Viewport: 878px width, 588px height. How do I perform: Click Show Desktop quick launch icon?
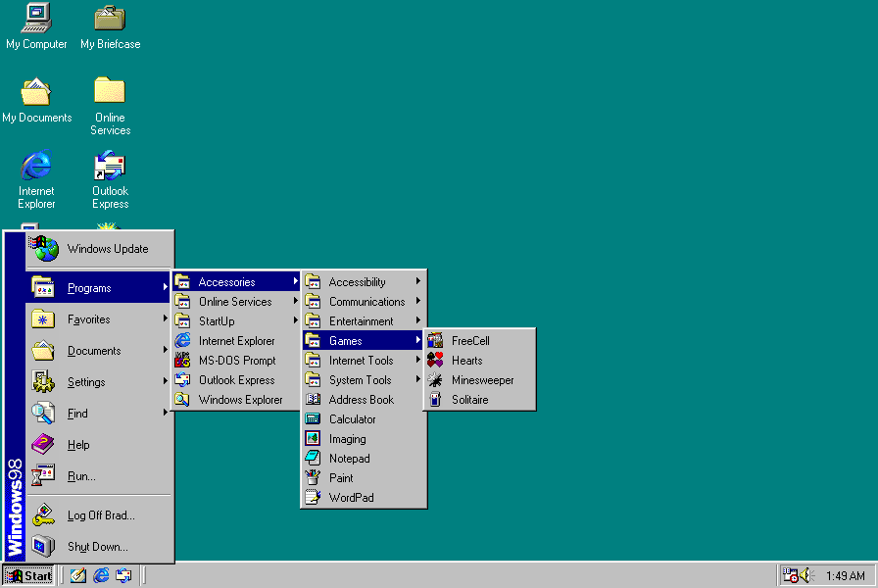(x=77, y=575)
